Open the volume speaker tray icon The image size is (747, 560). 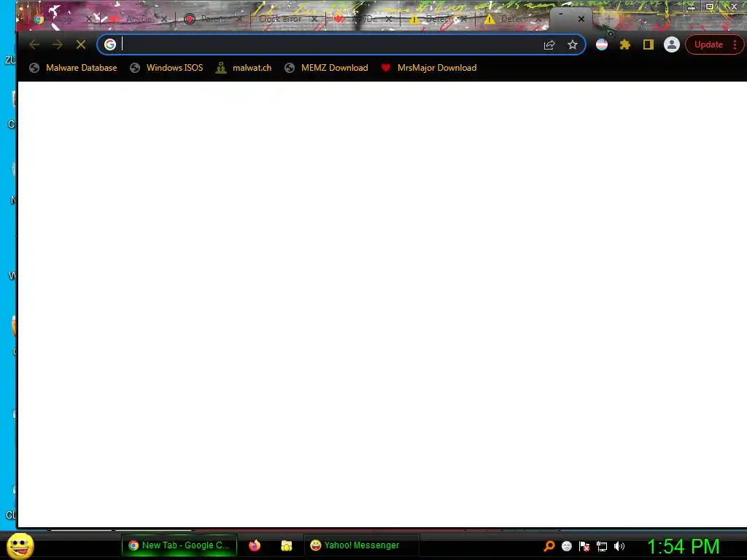click(x=619, y=546)
